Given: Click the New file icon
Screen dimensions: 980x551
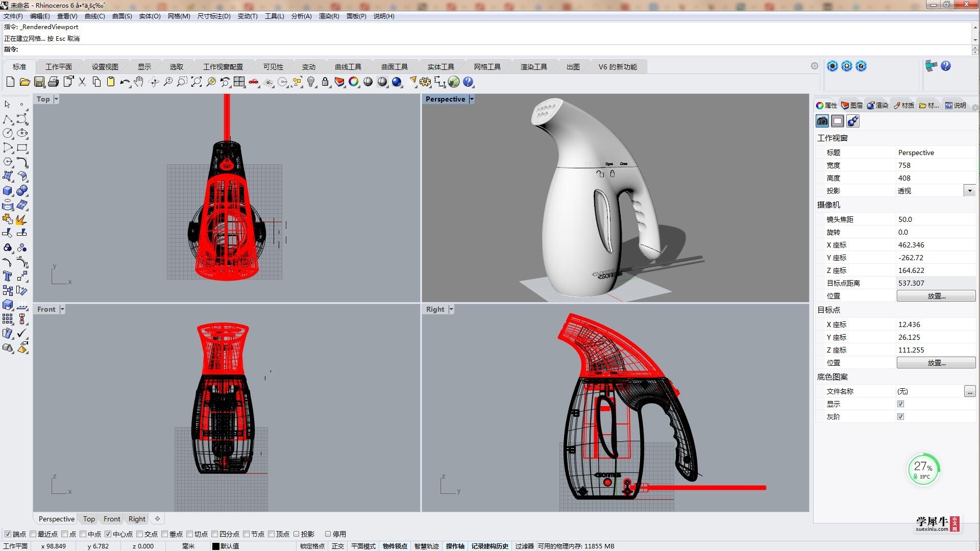Looking at the screenshot, I should 10,82.
